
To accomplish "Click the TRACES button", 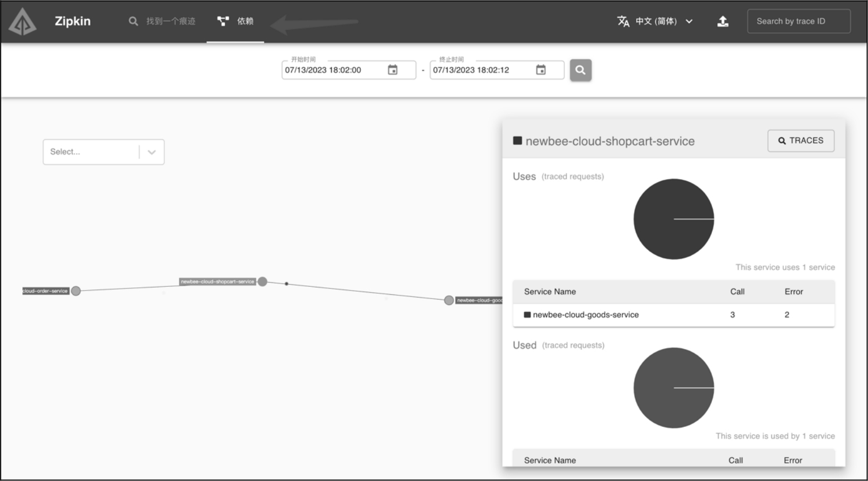I will point(801,141).
